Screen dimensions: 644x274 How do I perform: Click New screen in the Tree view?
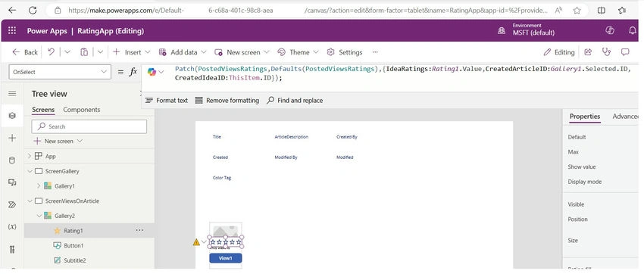[58, 141]
